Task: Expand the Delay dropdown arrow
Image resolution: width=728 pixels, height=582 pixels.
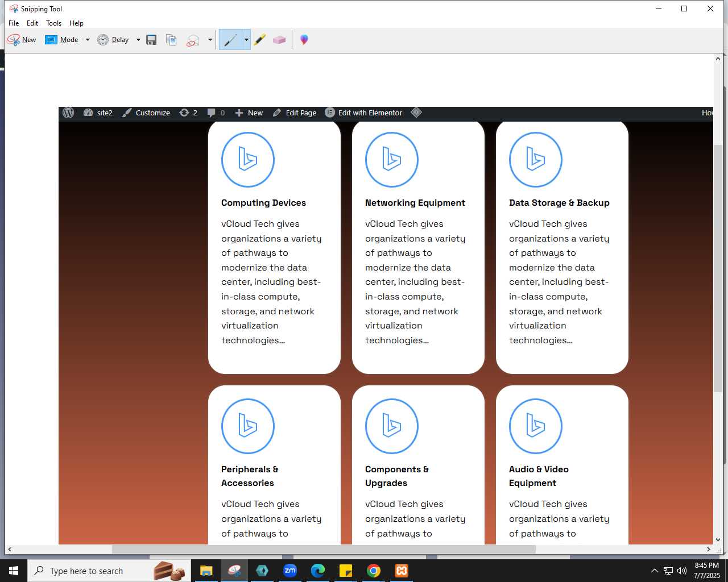Action: coord(138,40)
